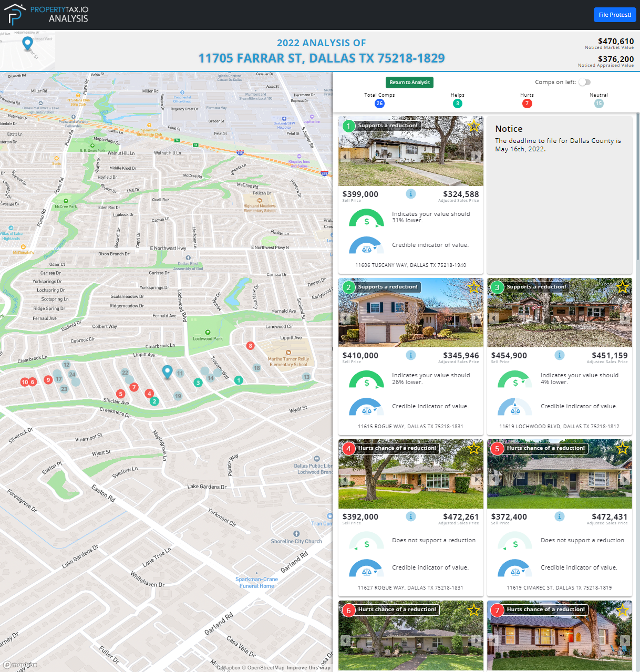Select red map marker 5

click(x=121, y=394)
